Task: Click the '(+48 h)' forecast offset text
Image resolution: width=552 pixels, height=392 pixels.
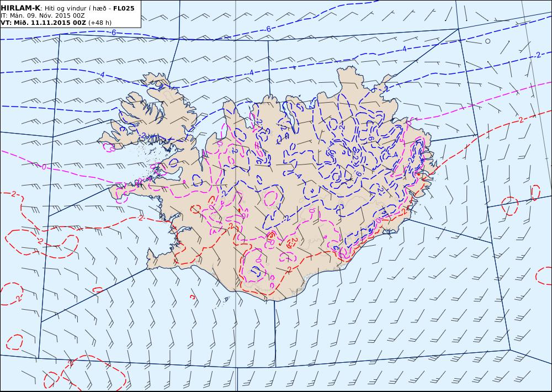Action: [99, 23]
